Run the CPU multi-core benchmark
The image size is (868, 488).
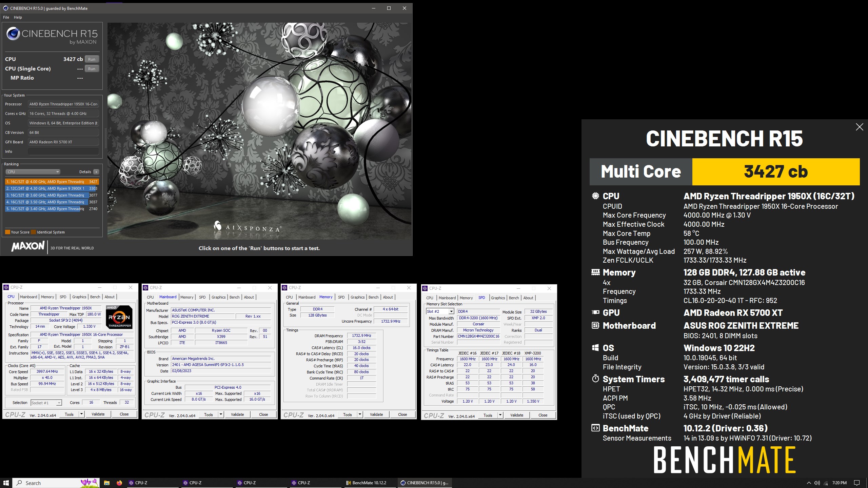click(x=92, y=59)
